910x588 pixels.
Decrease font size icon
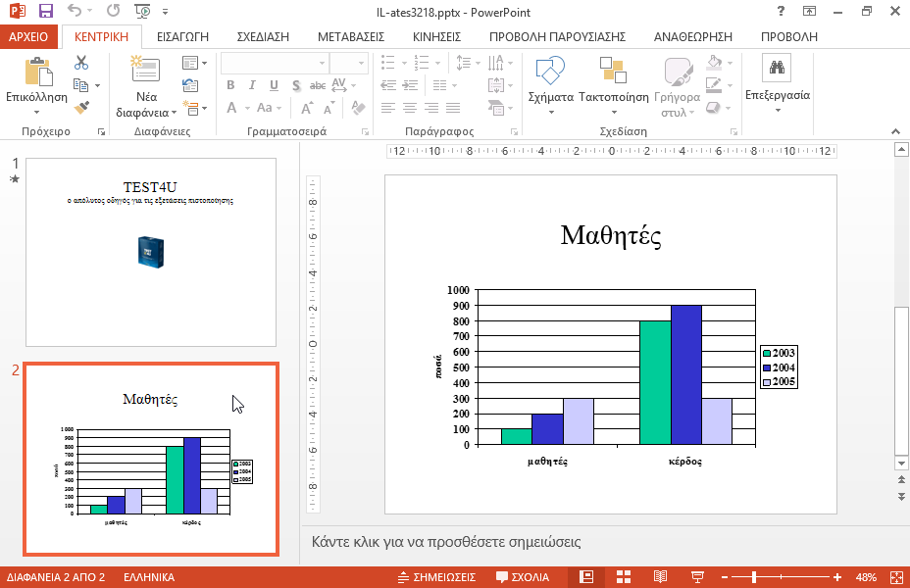(x=329, y=108)
